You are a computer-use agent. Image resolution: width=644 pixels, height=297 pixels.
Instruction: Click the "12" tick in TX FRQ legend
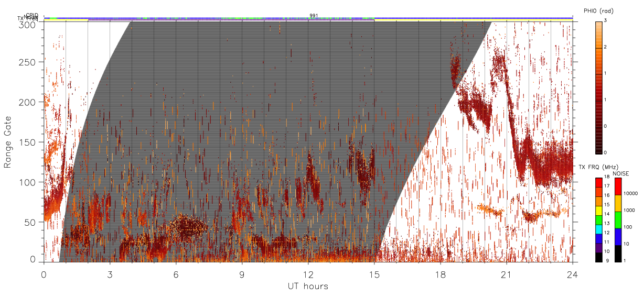click(x=607, y=234)
